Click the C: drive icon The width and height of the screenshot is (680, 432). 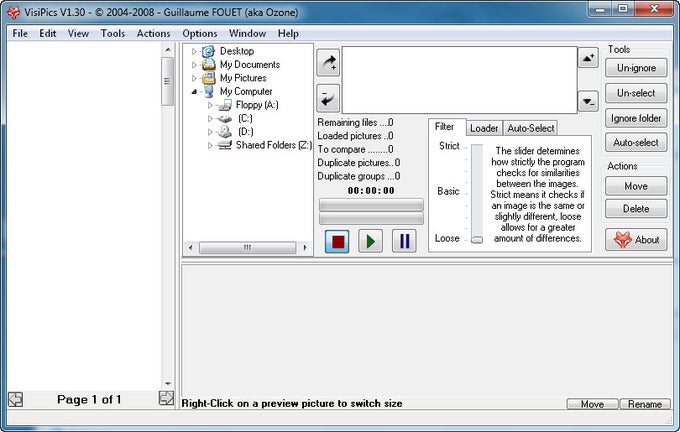(224, 118)
